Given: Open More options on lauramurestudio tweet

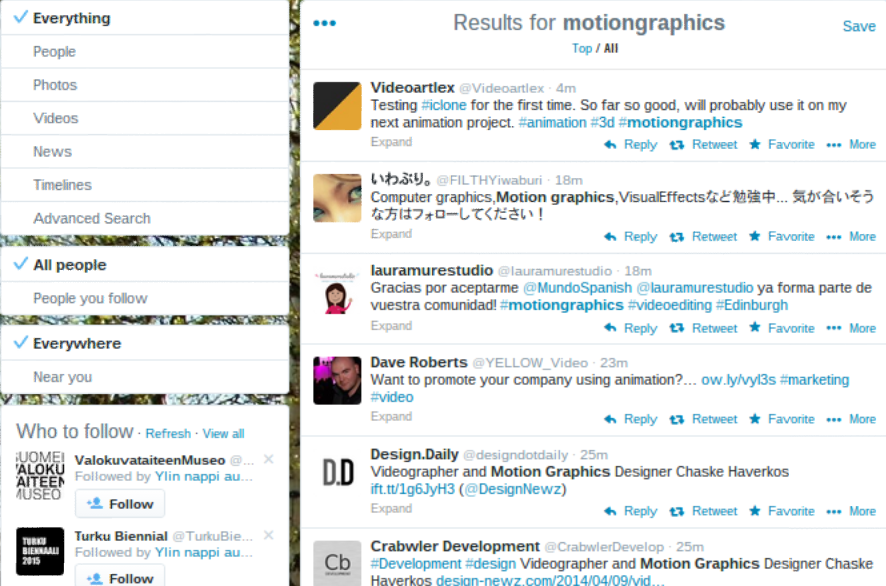Looking at the screenshot, I should pyautogui.click(x=851, y=328).
